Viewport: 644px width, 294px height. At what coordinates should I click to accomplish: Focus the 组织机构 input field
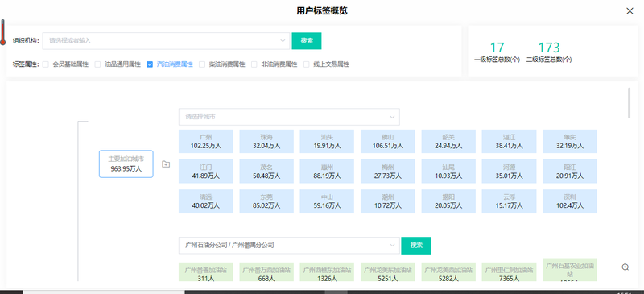(x=166, y=41)
